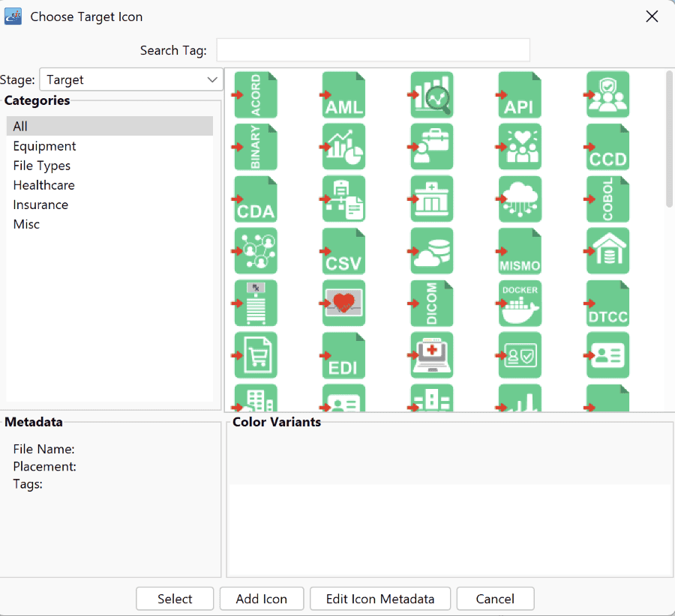This screenshot has height=616, width=675.
Task: Pick the cloud network icon
Action: point(520,199)
